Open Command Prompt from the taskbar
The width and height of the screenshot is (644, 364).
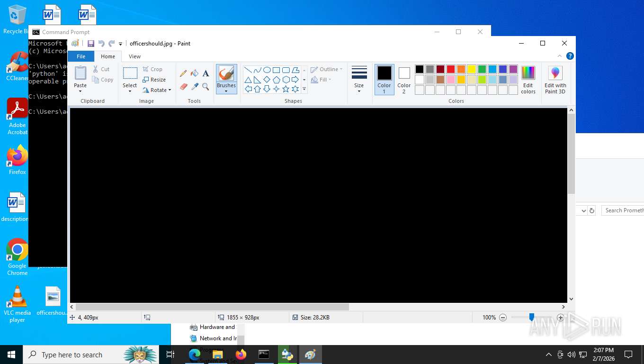tap(264, 355)
